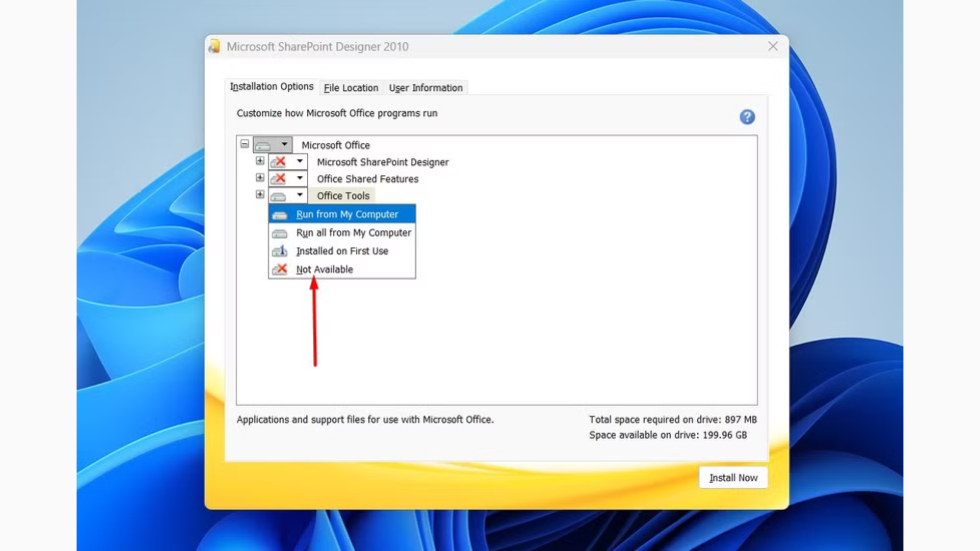Click the red X icon on Not Available
Screen dimensions: 980x551
tap(280, 269)
